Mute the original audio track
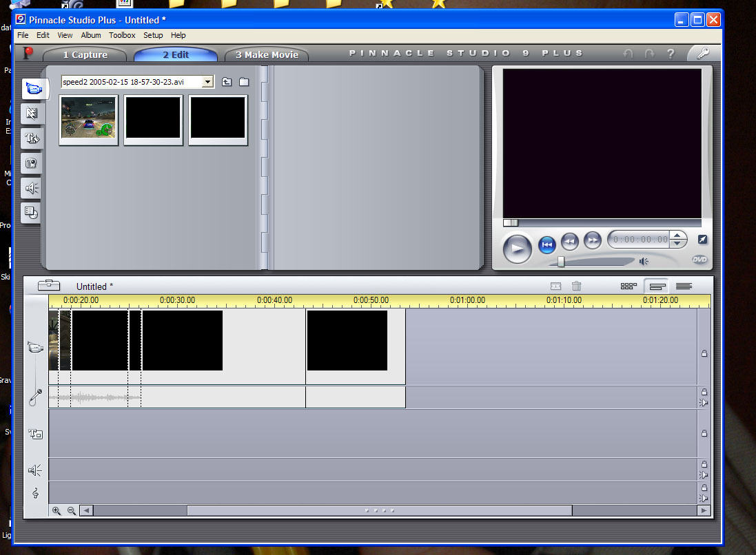The height and width of the screenshot is (555, 756). tap(704, 402)
